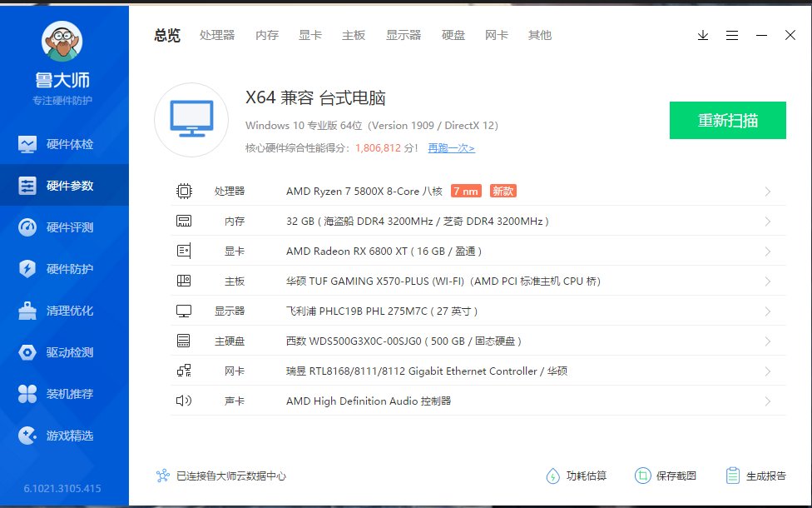
Task: Switch to the 内存 tab
Action: point(267,35)
